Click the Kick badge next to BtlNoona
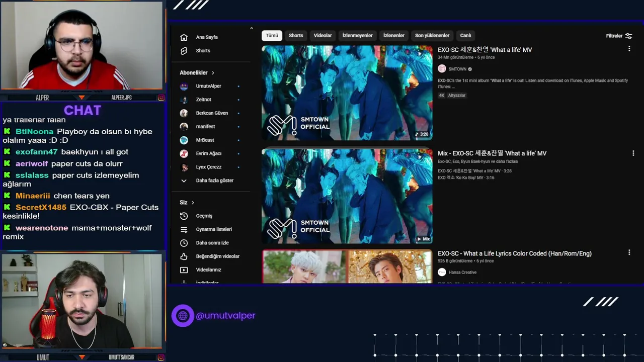Image resolution: width=644 pixels, height=362 pixels. pyautogui.click(x=7, y=131)
